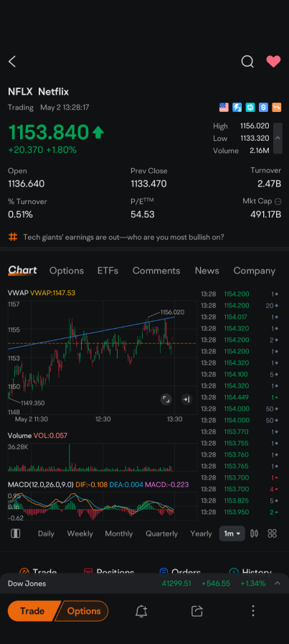Open the Company tab
This screenshot has height=644, width=289.
[x=254, y=271]
